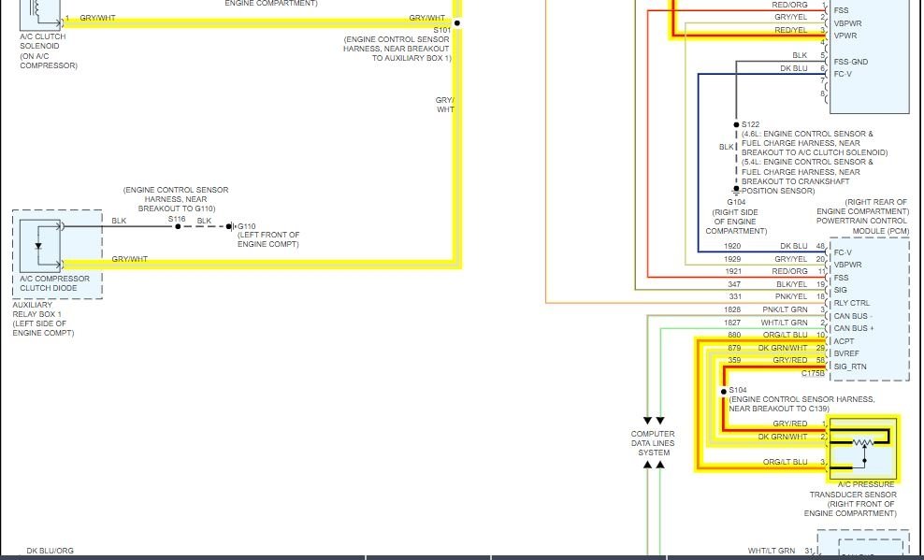The image size is (924, 560).
Task: Click the RLY CTRL pin label
Action: coord(851,303)
